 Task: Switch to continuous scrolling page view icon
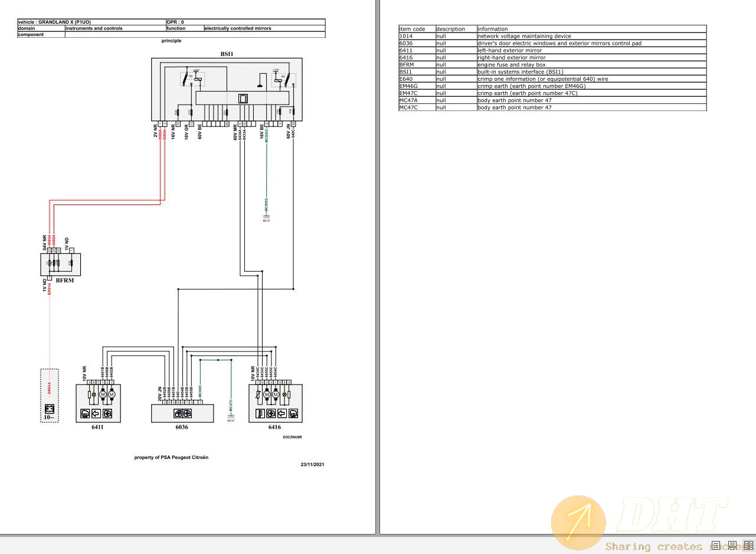[x=732, y=546]
